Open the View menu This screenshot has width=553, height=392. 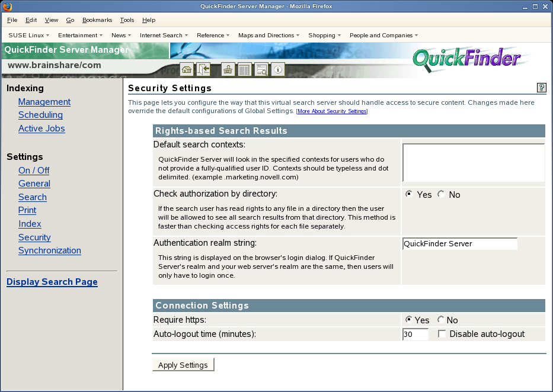pyautogui.click(x=52, y=20)
